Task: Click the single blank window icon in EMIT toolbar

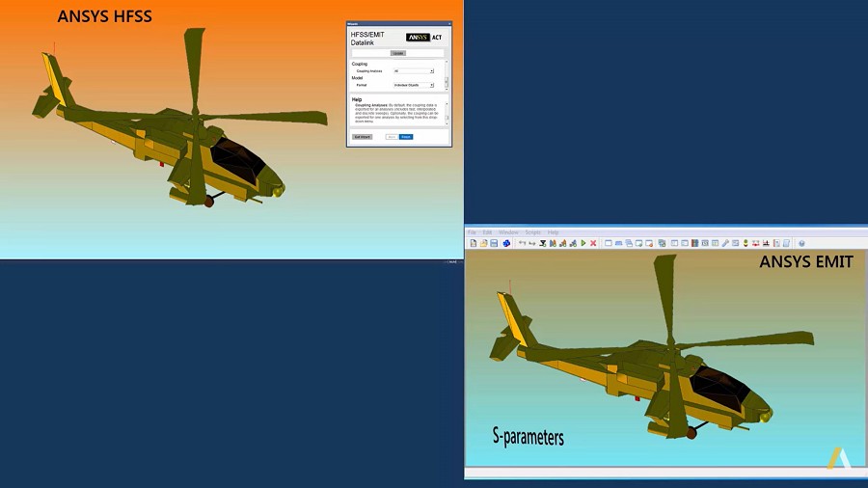Action: coord(609,243)
